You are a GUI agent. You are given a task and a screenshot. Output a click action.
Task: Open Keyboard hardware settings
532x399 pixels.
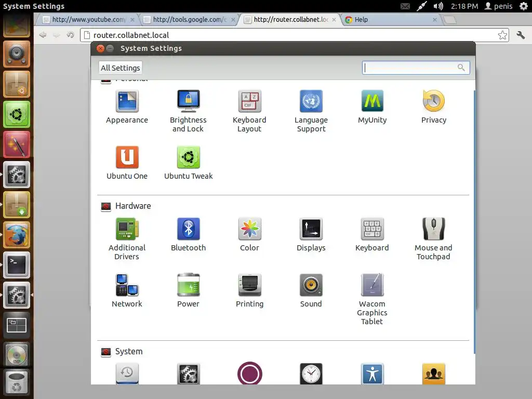click(x=372, y=235)
